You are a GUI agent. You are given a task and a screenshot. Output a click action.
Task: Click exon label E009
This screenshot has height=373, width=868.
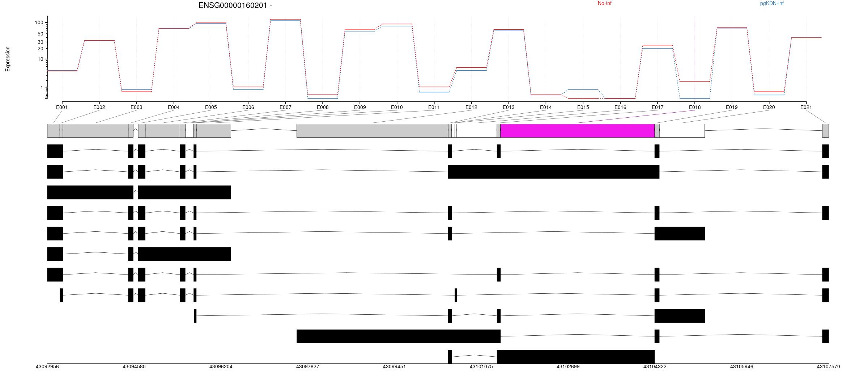360,107
